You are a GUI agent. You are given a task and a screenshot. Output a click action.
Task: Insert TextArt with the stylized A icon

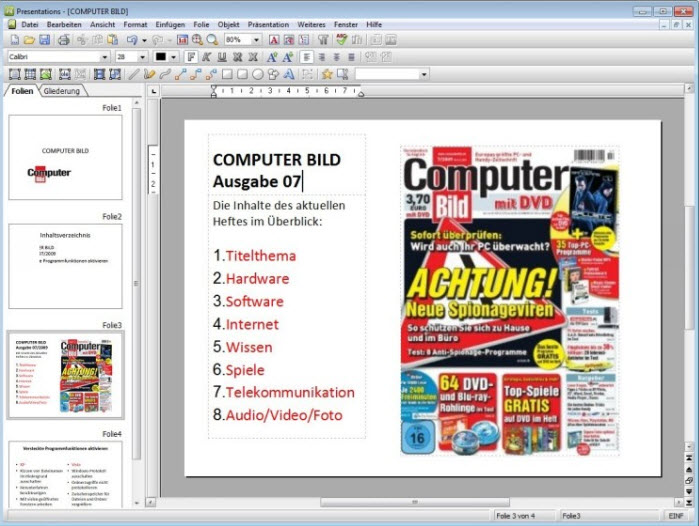coord(289,74)
